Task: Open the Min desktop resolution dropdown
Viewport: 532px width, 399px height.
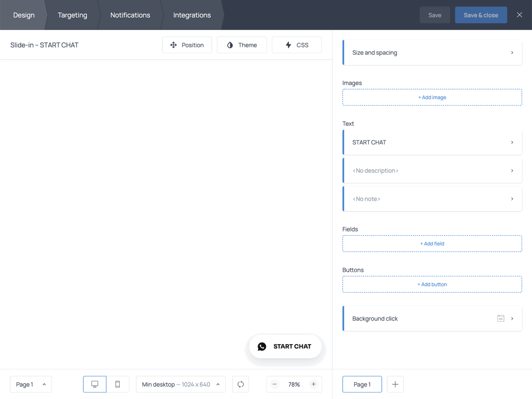Action: 180,384
